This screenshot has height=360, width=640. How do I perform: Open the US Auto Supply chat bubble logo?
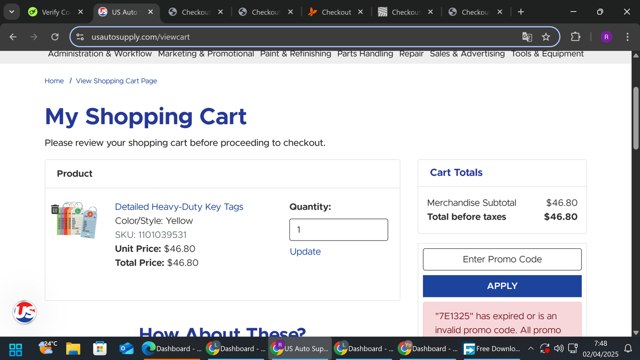(x=24, y=312)
